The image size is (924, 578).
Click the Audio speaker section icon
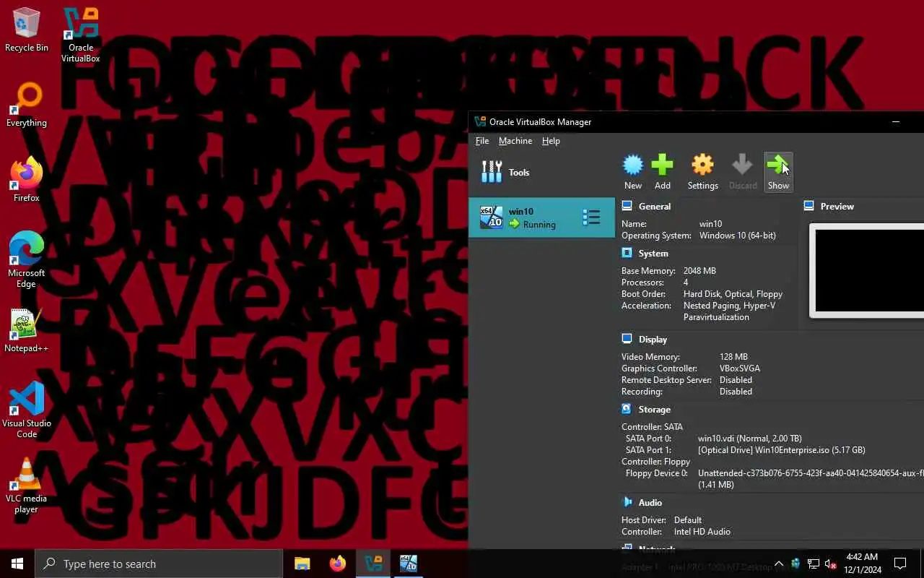[627, 502]
